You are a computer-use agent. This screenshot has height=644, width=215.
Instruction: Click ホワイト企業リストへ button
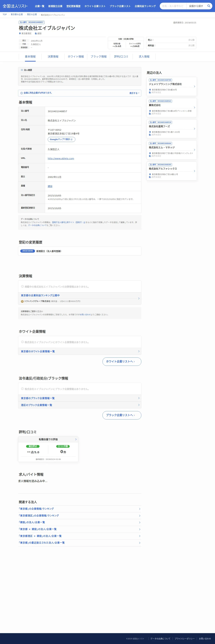coord(122,361)
